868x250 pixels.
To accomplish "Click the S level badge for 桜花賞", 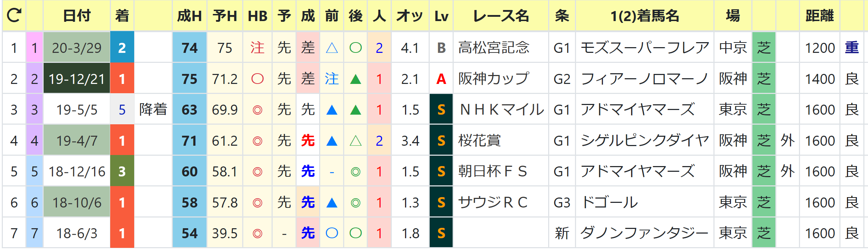I will click(x=441, y=141).
